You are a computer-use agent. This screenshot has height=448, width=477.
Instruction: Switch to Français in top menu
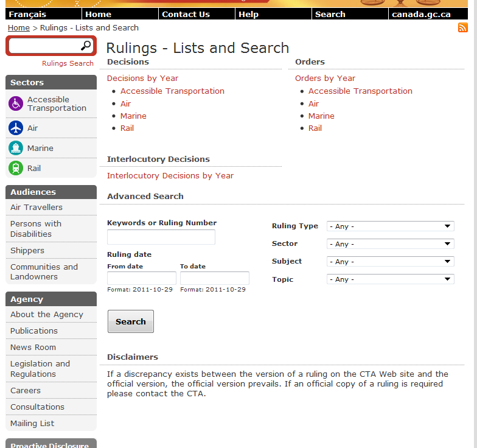pyautogui.click(x=27, y=14)
